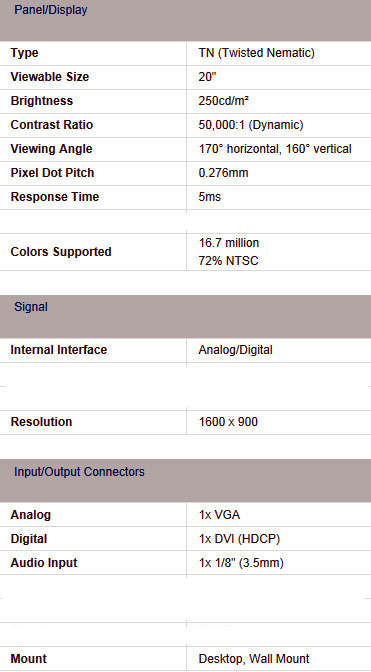The image size is (371, 672).
Task: Click the Pixel Dot Pitch label
Action: click(x=52, y=173)
